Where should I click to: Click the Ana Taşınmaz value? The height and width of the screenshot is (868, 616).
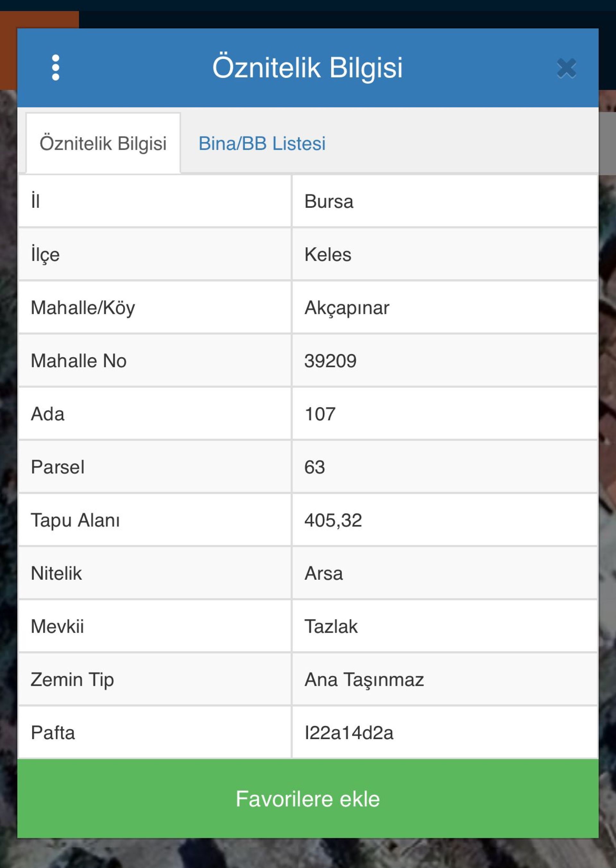pos(364,679)
